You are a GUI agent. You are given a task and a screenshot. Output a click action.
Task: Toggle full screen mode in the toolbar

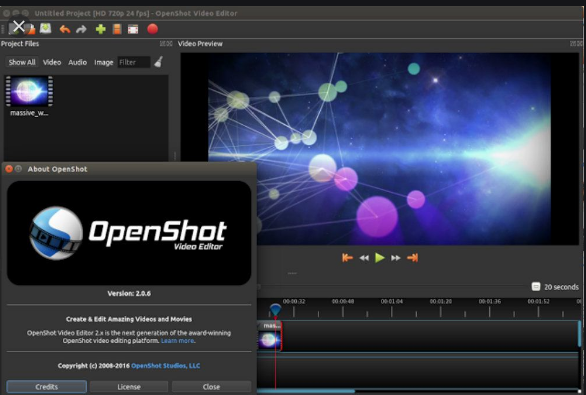(133, 29)
